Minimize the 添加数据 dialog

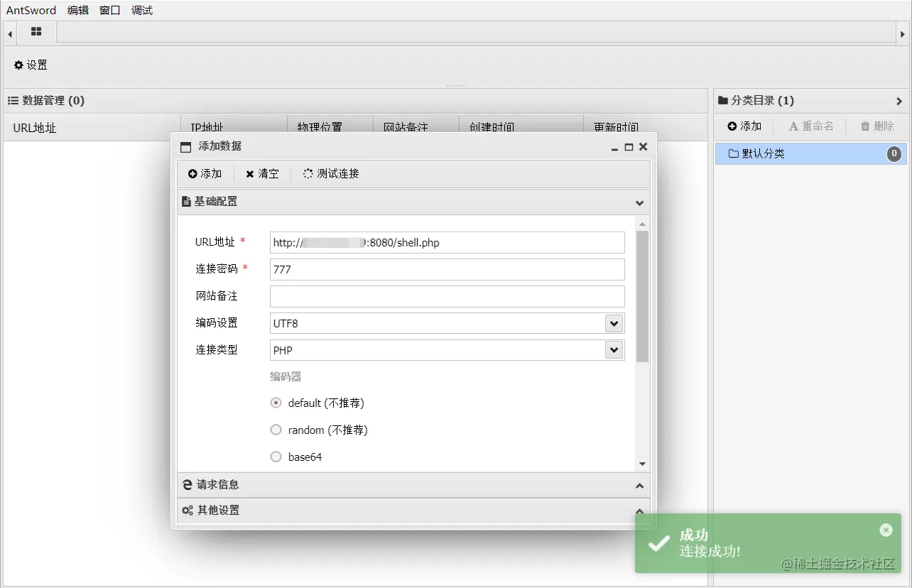[615, 147]
